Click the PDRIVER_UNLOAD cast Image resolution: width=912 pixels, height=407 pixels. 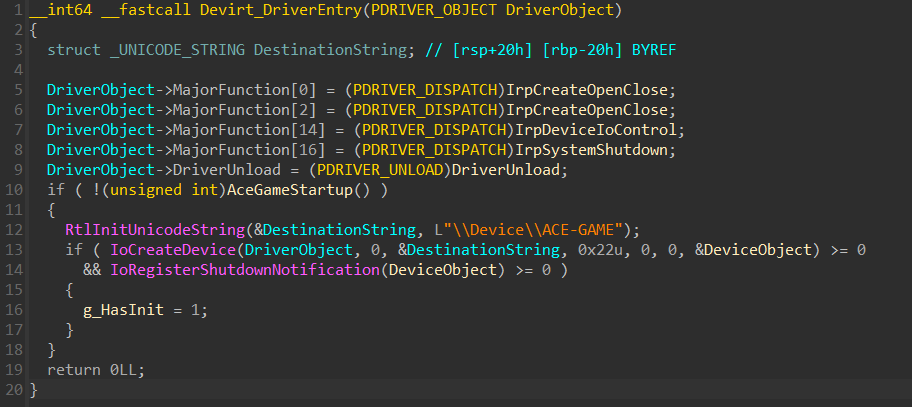pos(380,170)
